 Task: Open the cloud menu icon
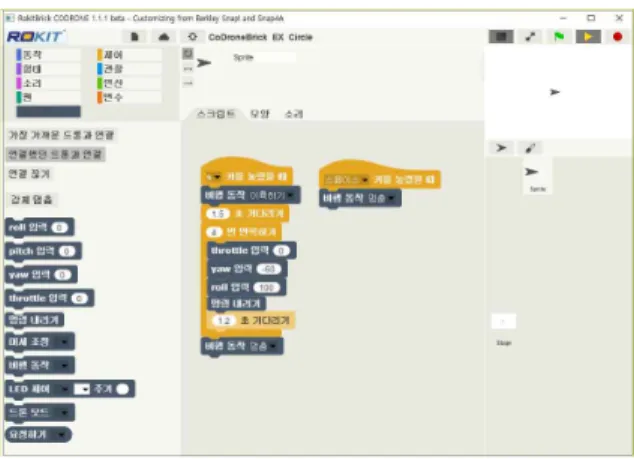coord(163,37)
